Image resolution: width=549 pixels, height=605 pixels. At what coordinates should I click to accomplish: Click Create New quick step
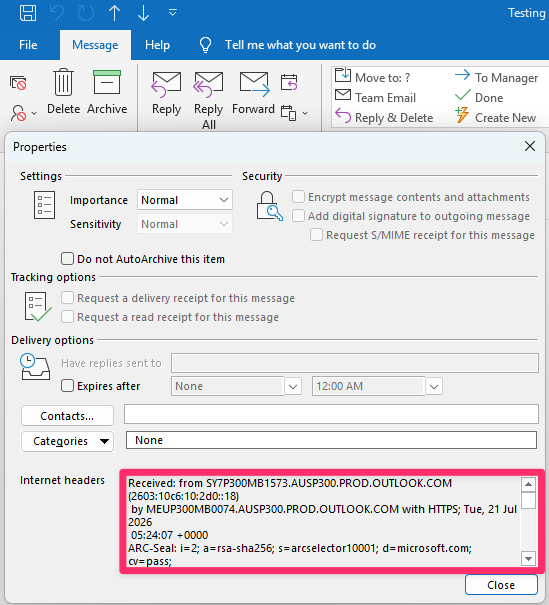point(495,117)
